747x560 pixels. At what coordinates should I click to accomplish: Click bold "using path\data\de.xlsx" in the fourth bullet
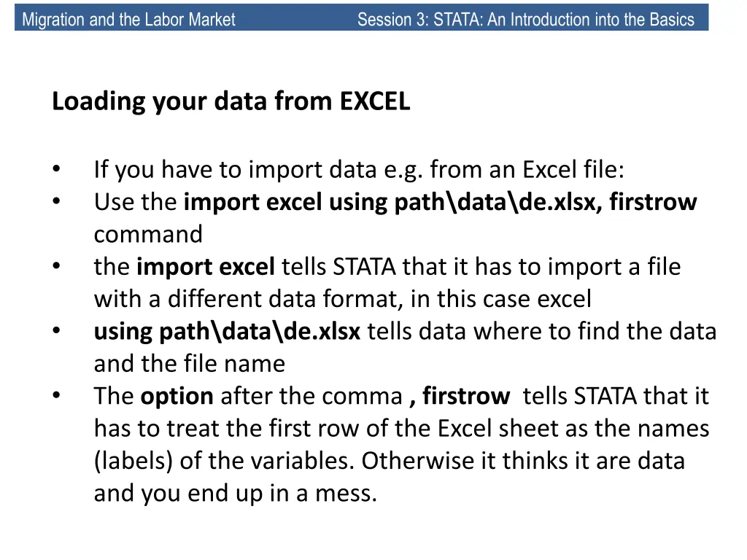[227, 332]
